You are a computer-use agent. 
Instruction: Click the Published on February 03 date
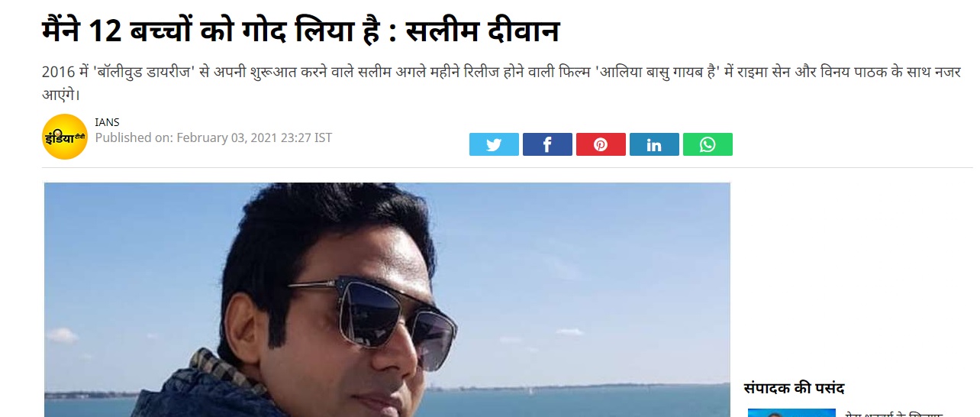[x=213, y=137]
